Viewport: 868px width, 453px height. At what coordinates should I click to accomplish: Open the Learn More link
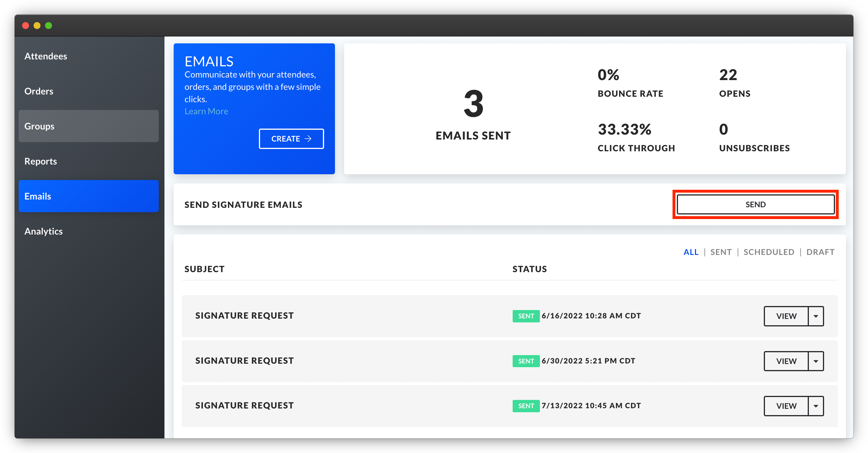point(206,111)
